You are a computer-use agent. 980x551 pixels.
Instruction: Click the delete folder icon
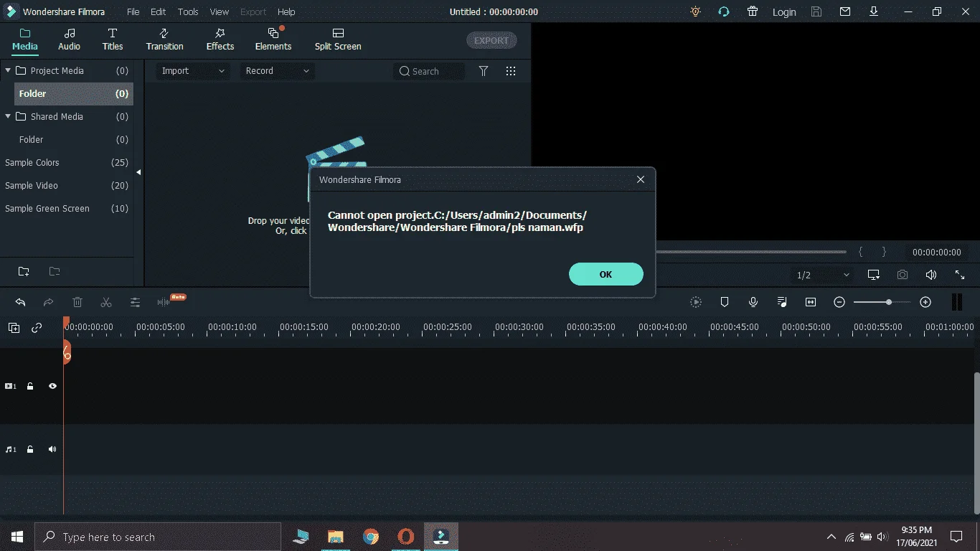tap(55, 271)
